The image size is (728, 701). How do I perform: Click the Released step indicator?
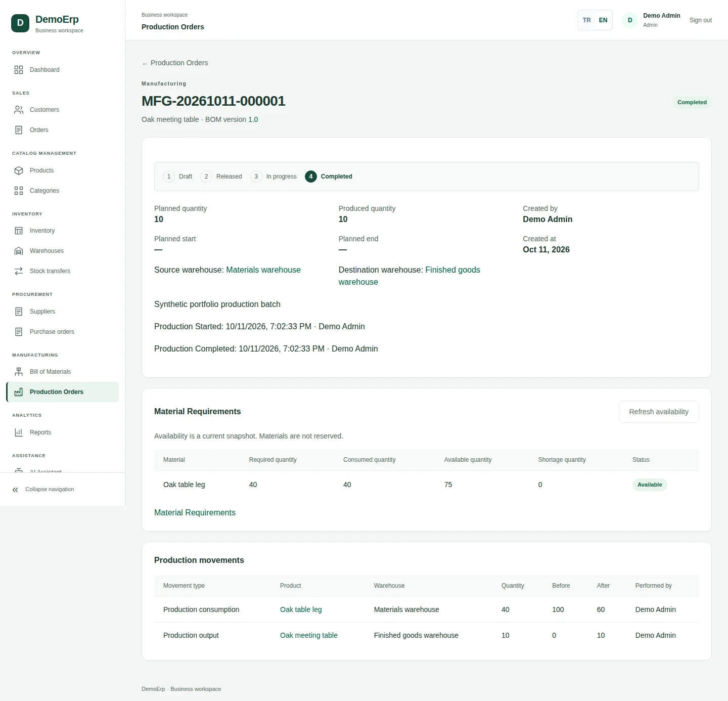[221, 177]
